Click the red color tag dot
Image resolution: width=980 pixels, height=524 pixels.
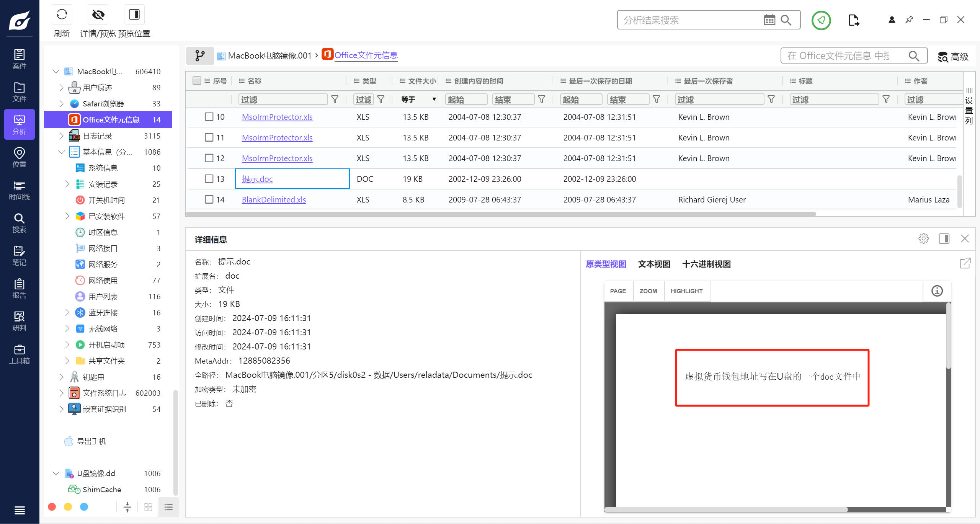pos(52,507)
